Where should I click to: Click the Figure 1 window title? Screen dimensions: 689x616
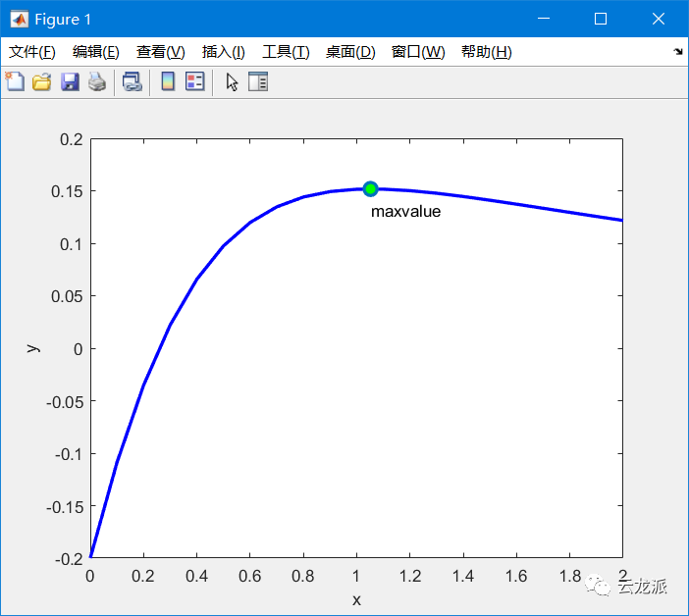(x=63, y=20)
